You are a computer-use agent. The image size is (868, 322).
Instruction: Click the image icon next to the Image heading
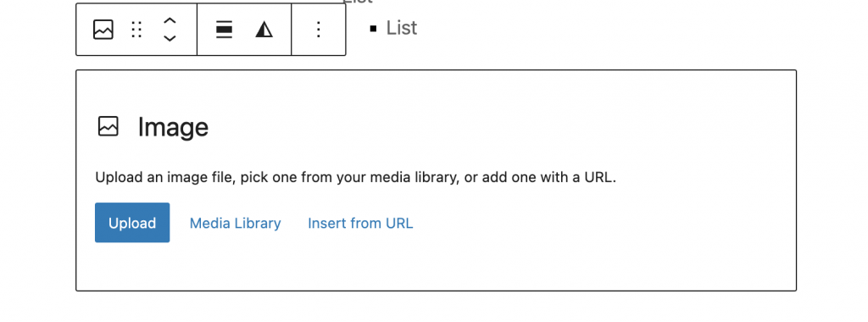[108, 126]
